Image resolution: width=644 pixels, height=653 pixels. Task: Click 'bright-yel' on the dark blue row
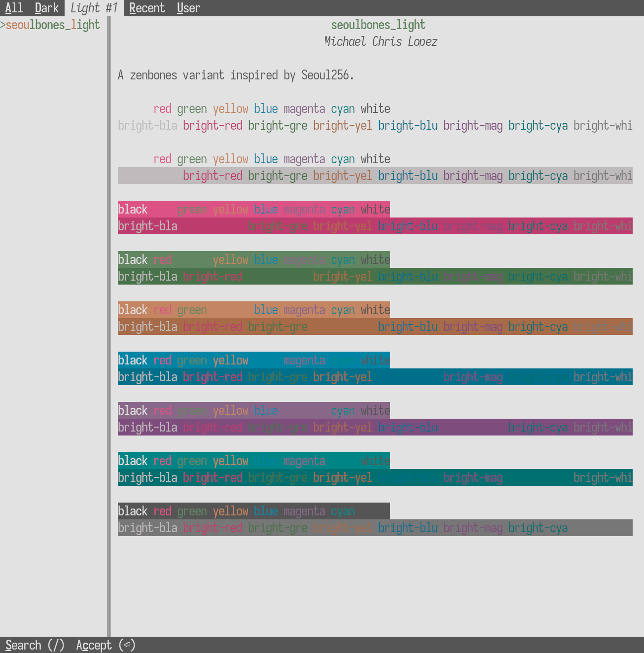coord(343,377)
